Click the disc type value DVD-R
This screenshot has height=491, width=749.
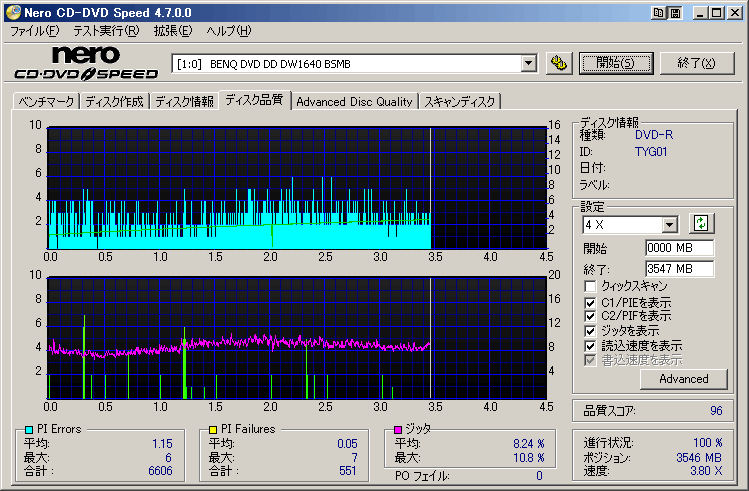[x=653, y=135]
